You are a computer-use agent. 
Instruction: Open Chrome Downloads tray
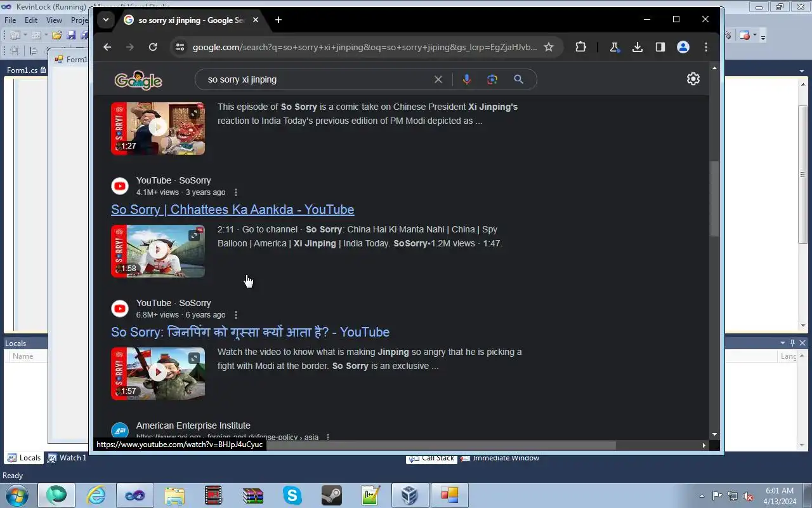coord(638,47)
